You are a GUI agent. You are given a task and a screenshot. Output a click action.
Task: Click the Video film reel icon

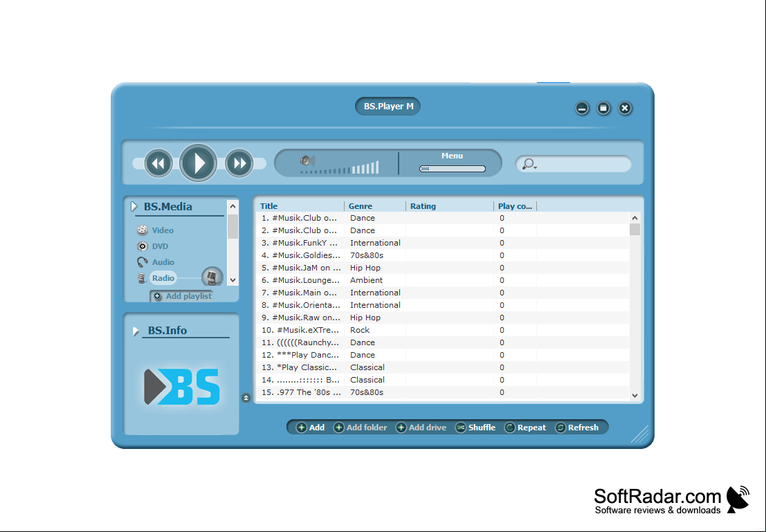(142, 230)
